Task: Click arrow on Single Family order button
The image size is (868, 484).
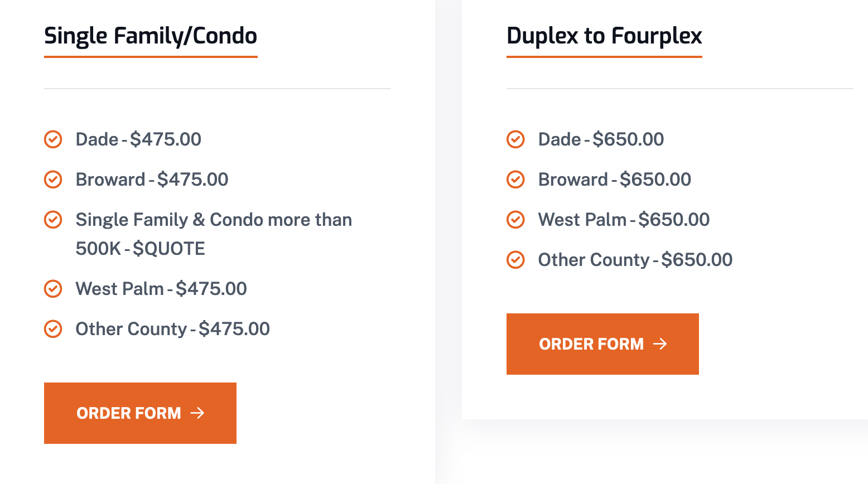Action: (197, 413)
